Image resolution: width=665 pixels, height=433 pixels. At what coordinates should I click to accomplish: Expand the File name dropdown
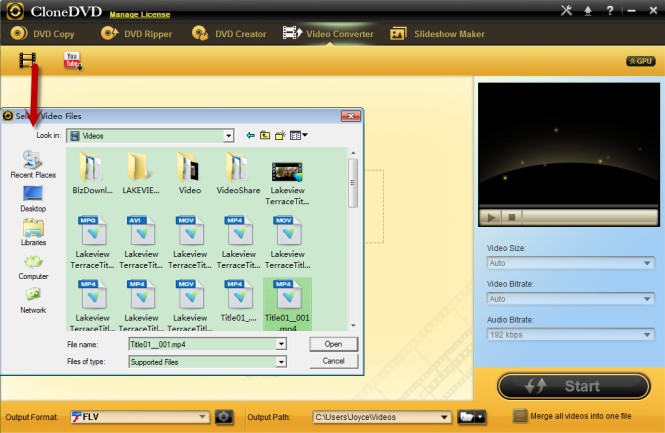(281, 344)
